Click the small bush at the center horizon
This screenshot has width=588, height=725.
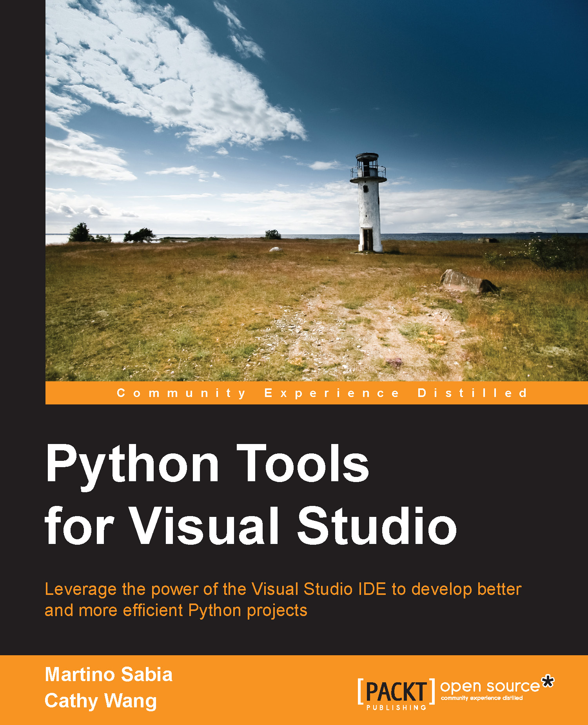point(272,235)
